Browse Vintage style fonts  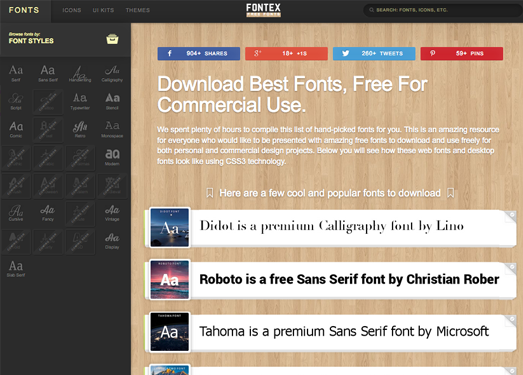point(112,213)
